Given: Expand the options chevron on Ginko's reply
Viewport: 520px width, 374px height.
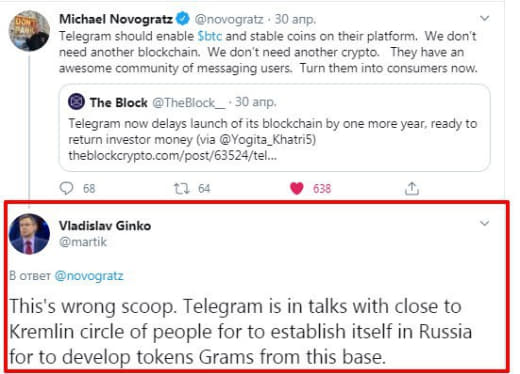Looking at the screenshot, I should (x=484, y=223).
